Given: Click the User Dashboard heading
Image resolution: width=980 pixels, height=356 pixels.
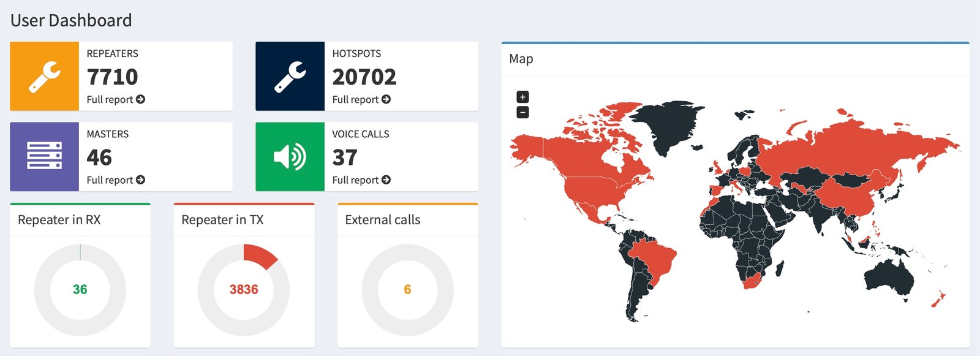Looking at the screenshot, I should coord(71,20).
